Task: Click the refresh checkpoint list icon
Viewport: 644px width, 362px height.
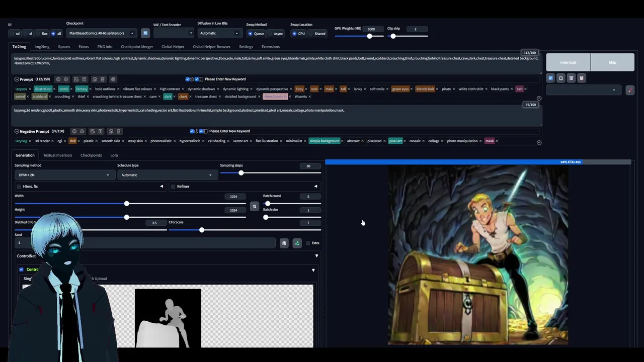Action: (x=145, y=33)
